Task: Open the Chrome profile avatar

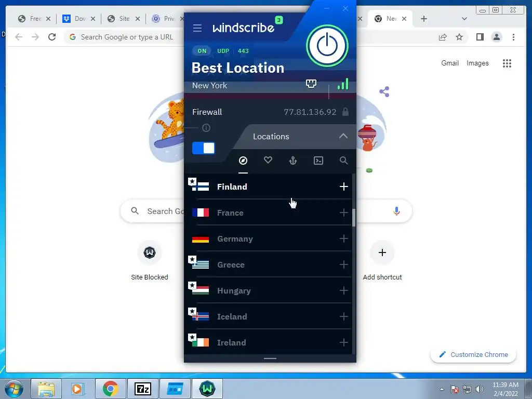Action: coord(497,37)
